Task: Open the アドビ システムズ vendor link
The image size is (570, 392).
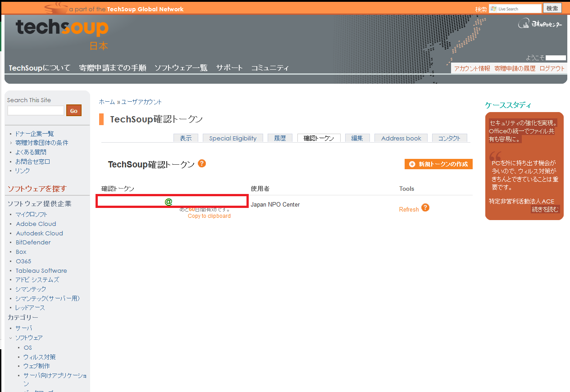Action: click(37, 279)
